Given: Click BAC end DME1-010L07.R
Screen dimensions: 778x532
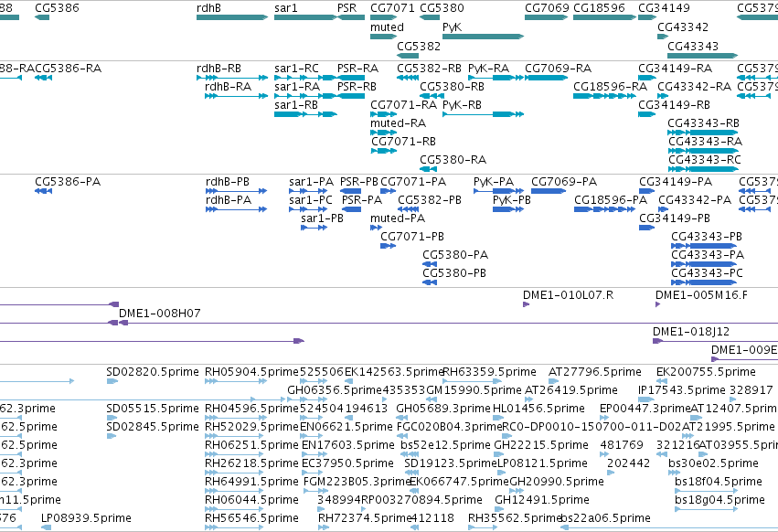Looking at the screenshot, I should tap(568, 295).
